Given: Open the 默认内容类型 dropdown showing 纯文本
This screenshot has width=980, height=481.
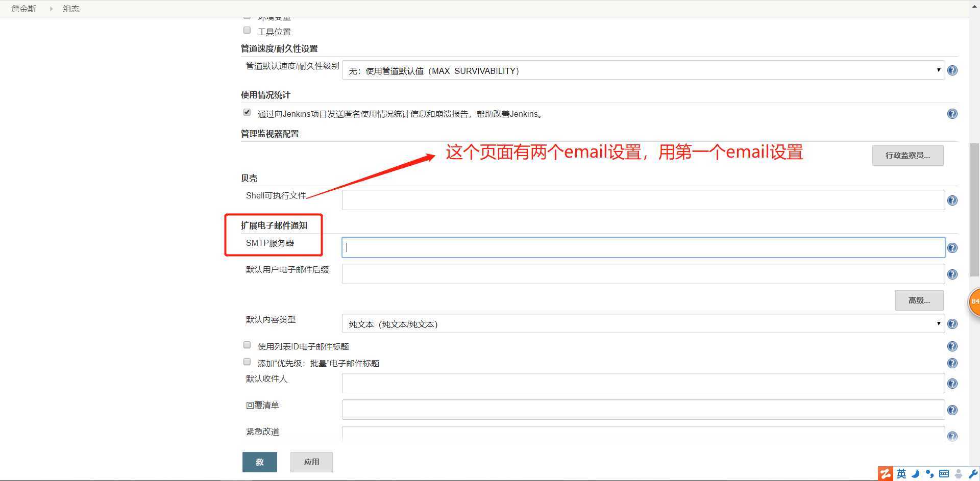Looking at the screenshot, I should [x=643, y=324].
